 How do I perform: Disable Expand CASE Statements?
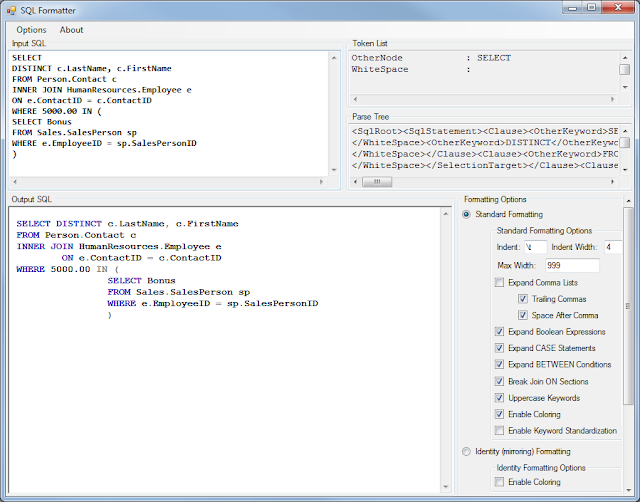499,348
